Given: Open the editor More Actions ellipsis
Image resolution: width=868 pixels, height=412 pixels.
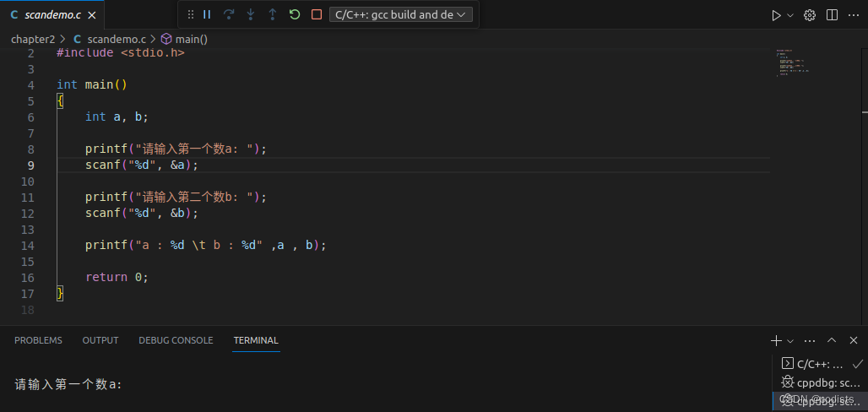Looking at the screenshot, I should (x=854, y=15).
